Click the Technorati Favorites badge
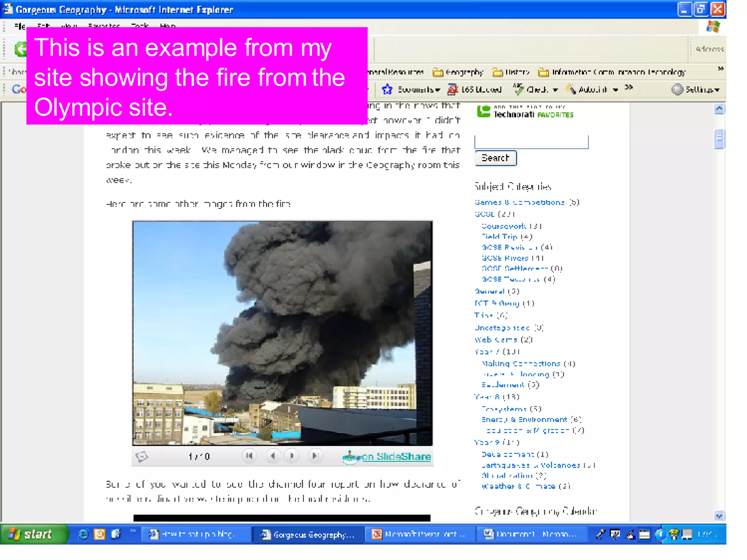Image resolution: width=747 pixels, height=560 pixels. click(525, 112)
